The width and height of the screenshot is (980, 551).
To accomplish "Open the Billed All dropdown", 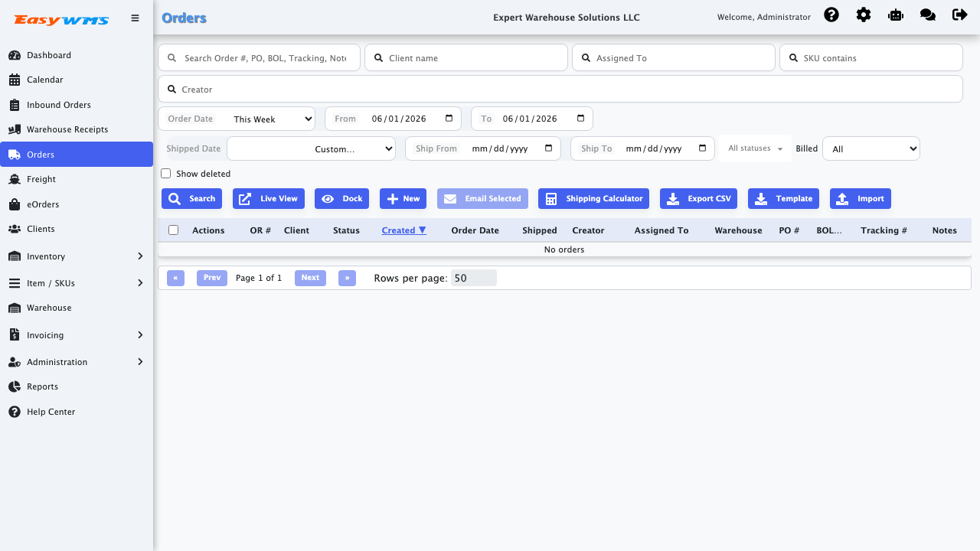I will (x=871, y=148).
